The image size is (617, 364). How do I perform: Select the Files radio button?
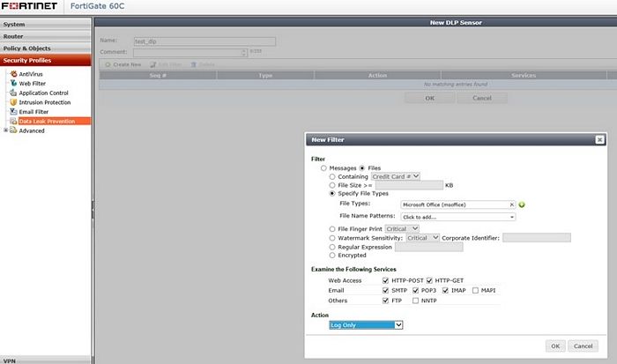pyautogui.click(x=362, y=168)
